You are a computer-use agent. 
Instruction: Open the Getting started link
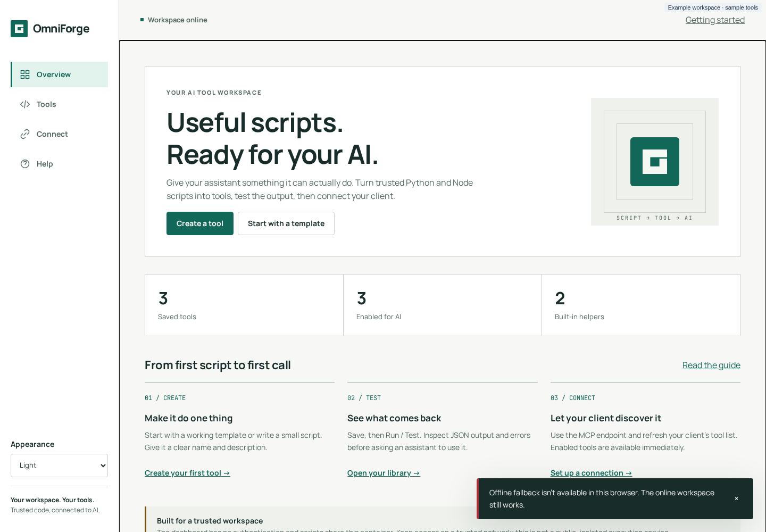(715, 20)
